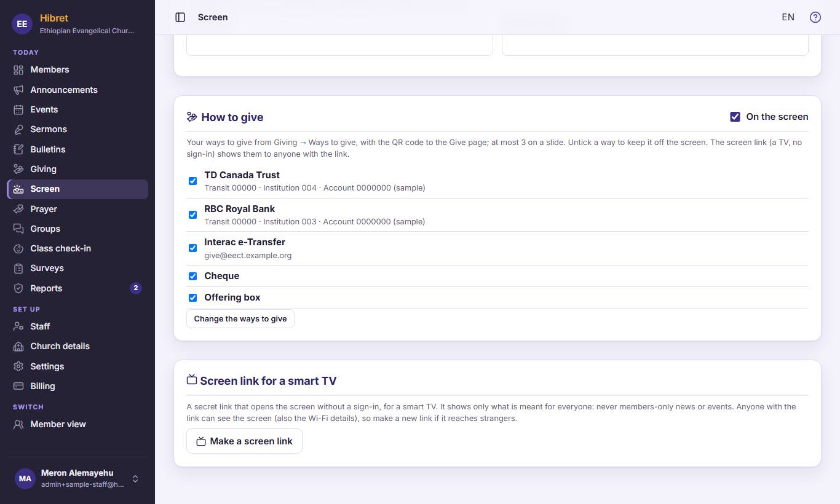Click the Class check-in icon
Viewport: 840px width, 504px height.
coord(18,248)
